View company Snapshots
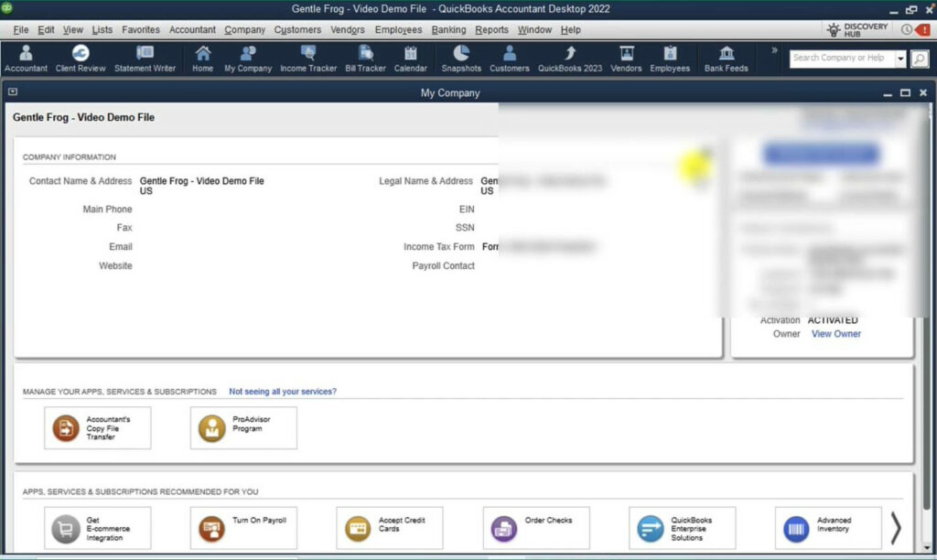Viewport: 937px width, 560px height. (x=461, y=58)
